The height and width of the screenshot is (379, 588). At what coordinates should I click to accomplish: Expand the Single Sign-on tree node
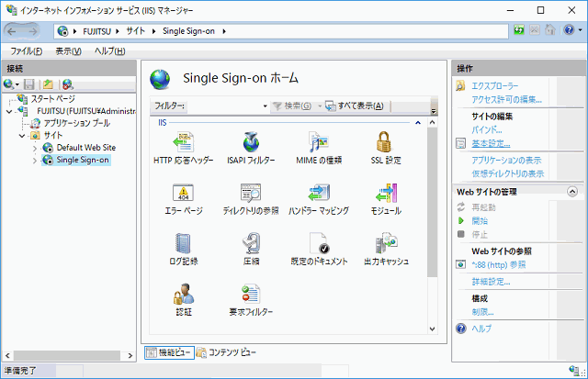point(35,161)
